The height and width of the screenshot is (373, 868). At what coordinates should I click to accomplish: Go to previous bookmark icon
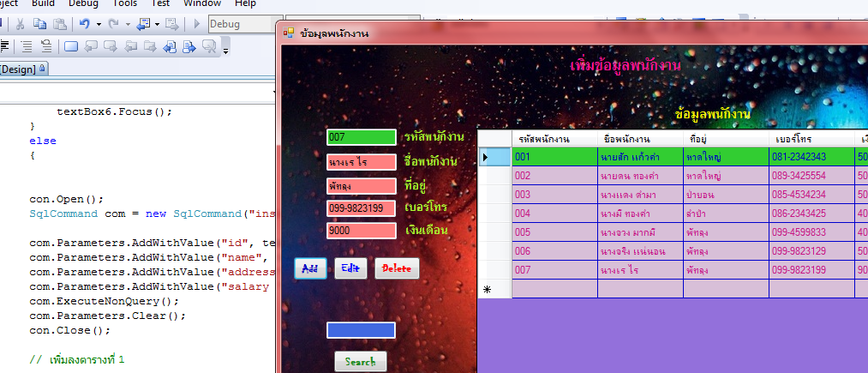(91, 46)
